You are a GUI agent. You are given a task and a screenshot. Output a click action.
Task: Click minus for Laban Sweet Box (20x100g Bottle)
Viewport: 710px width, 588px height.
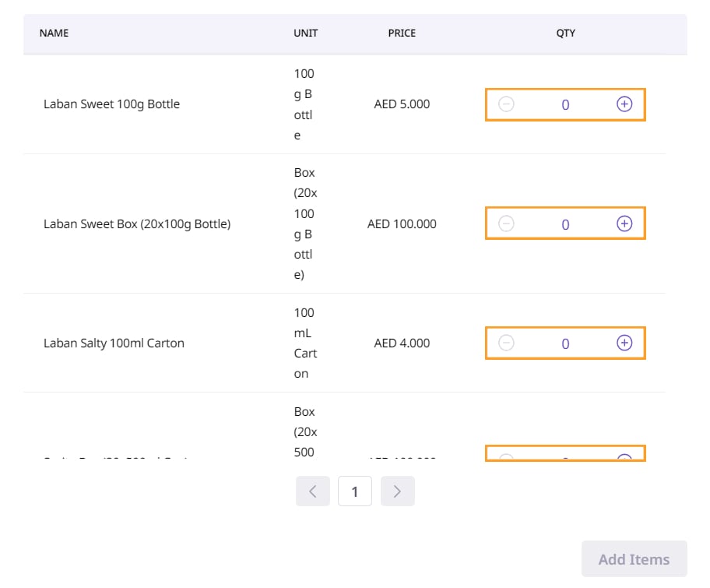click(506, 224)
